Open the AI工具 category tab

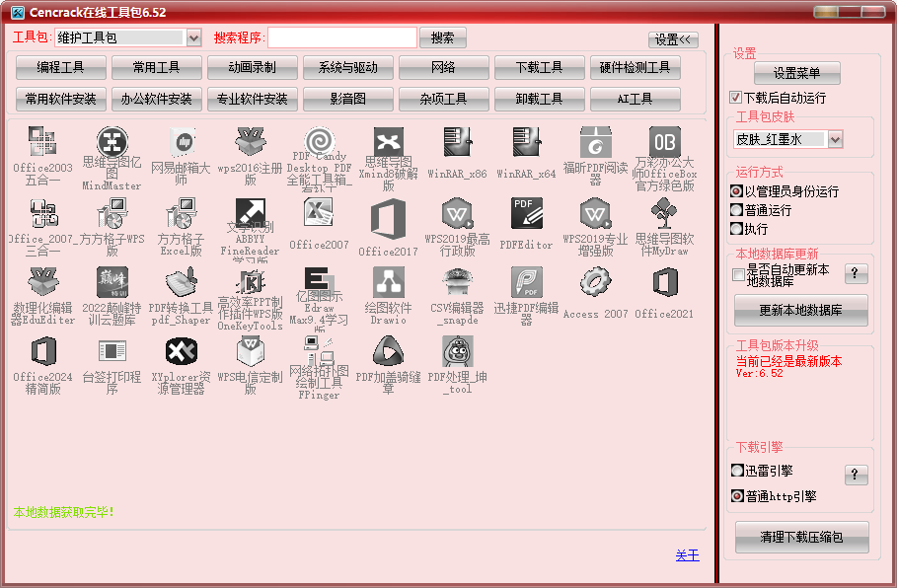[635, 99]
